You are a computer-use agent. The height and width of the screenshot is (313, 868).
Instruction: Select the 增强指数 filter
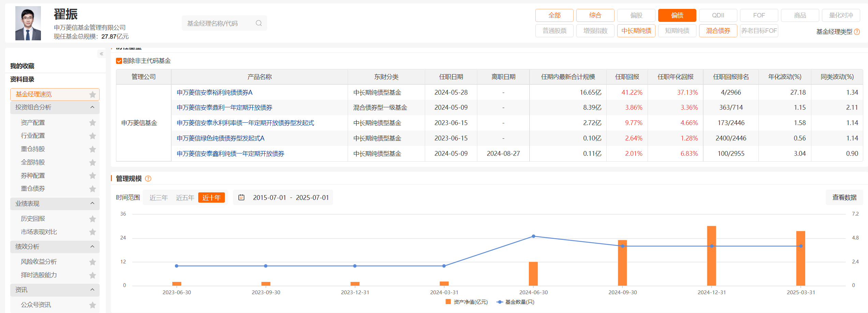point(595,31)
